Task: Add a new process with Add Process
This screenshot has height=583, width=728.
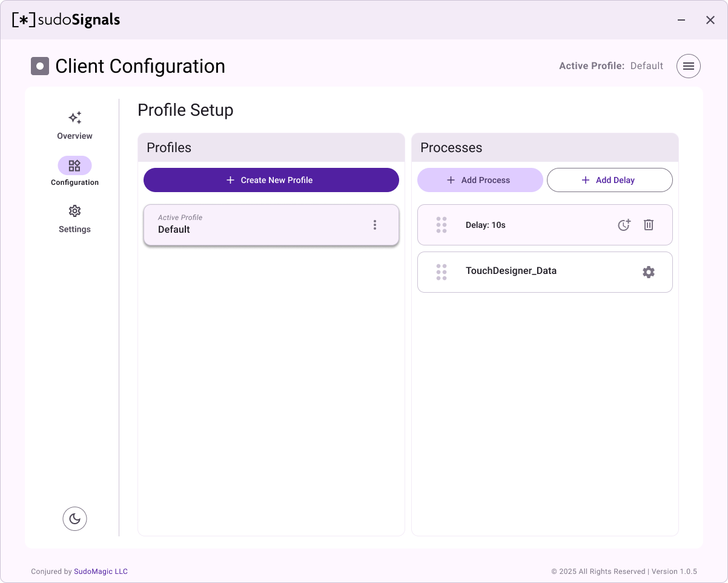Action: (480, 180)
